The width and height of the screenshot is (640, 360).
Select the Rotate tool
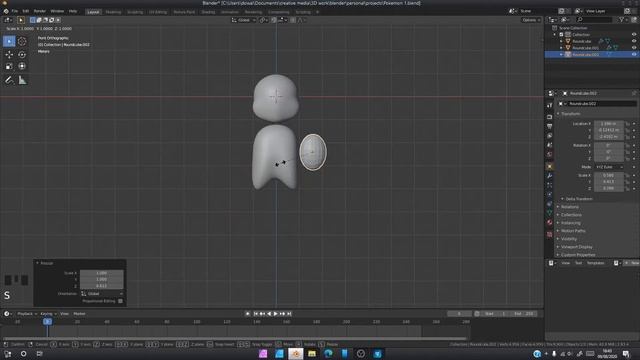click(22, 54)
